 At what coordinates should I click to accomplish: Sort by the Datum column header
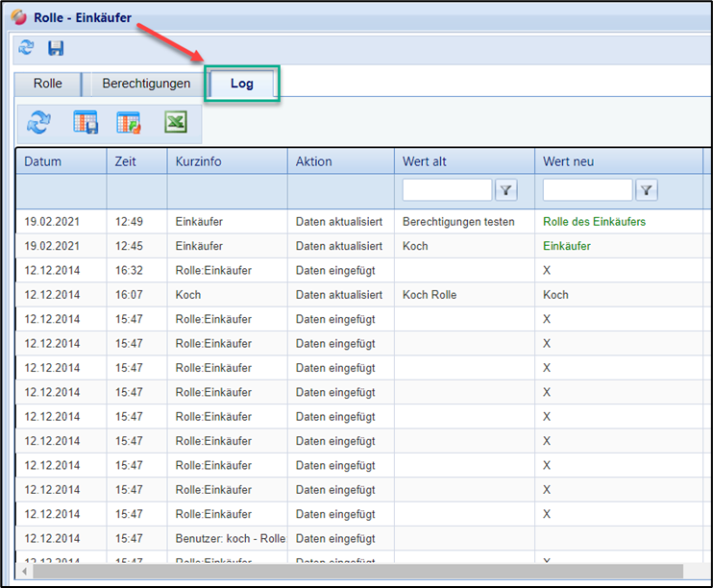pyautogui.click(x=43, y=161)
